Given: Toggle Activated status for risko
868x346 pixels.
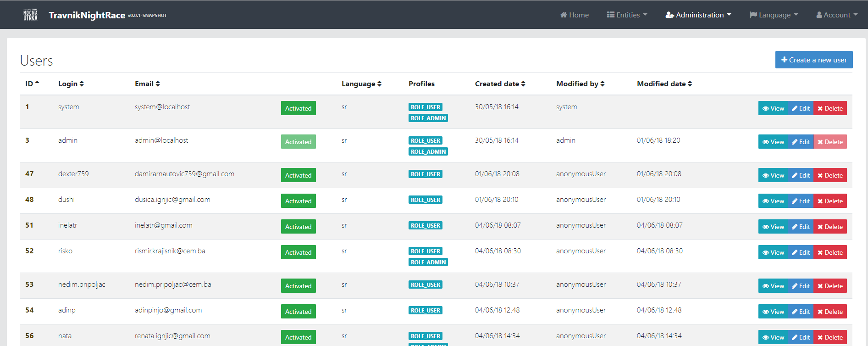Looking at the screenshot, I should click(x=299, y=252).
